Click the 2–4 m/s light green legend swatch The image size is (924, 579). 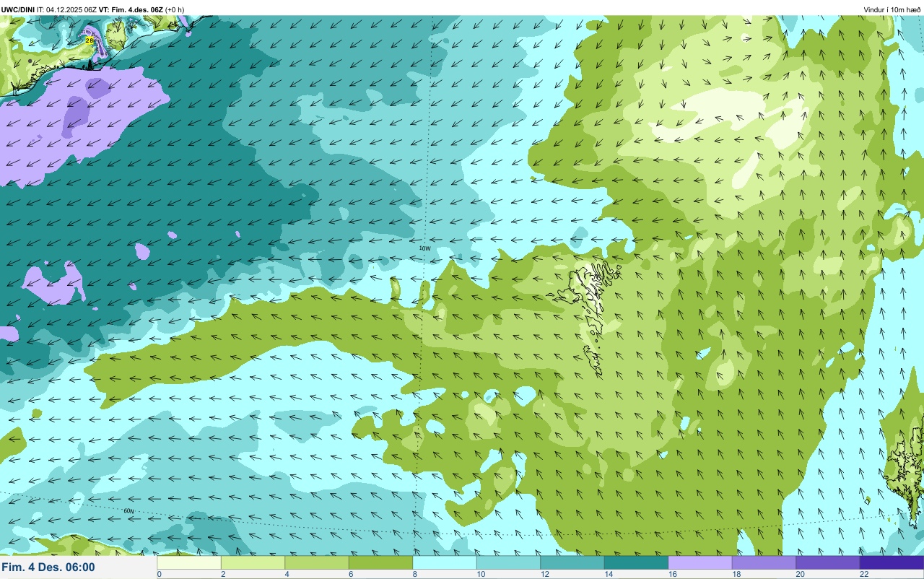click(253, 562)
